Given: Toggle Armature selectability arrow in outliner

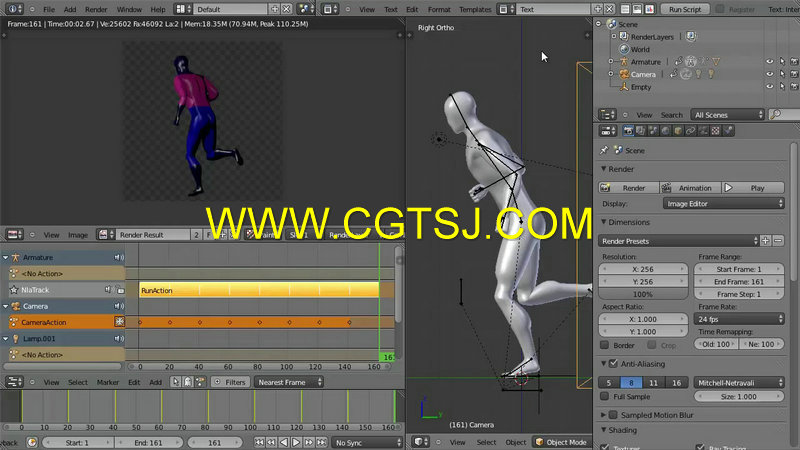Looking at the screenshot, I should (x=782, y=62).
